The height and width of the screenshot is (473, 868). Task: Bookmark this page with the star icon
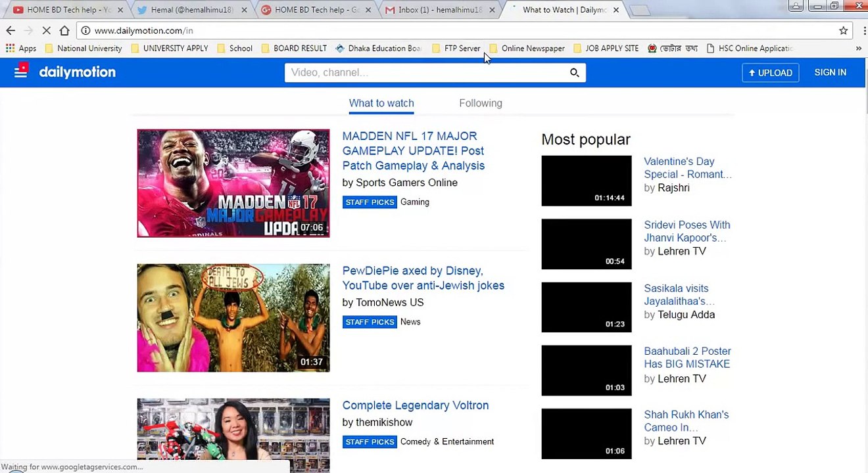843,30
